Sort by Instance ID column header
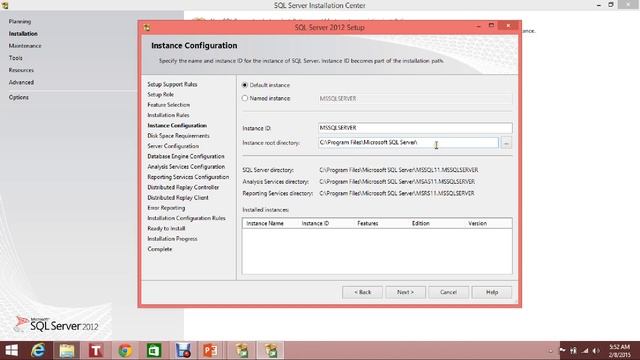The height and width of the screenshot is (360, 640). point(315,223)
